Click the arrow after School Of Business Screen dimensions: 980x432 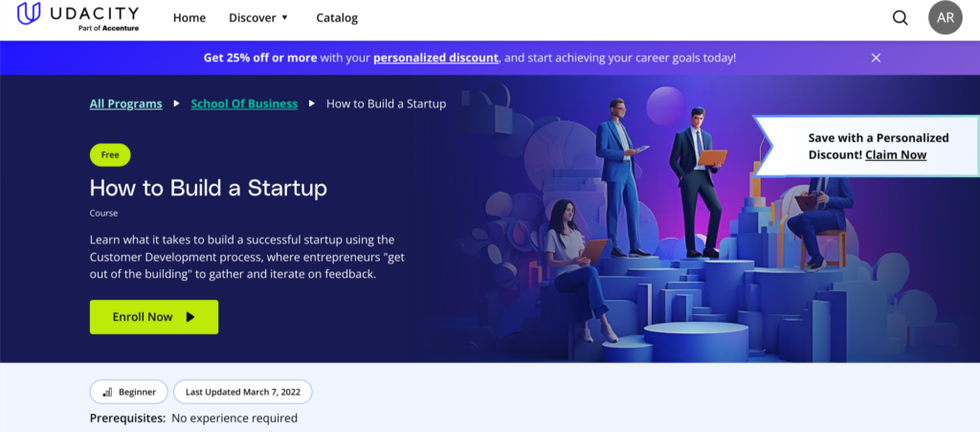point(312,103)
